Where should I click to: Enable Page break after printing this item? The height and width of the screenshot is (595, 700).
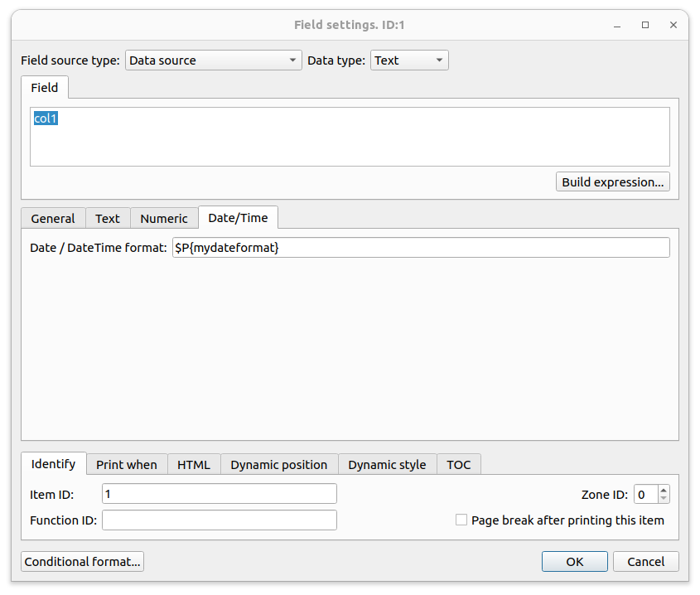coord(461,520)
